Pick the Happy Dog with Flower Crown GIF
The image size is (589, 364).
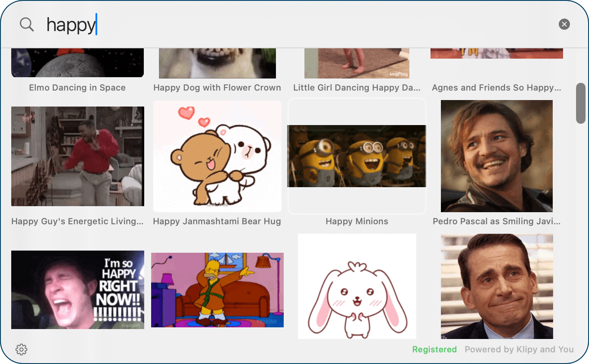217,63
